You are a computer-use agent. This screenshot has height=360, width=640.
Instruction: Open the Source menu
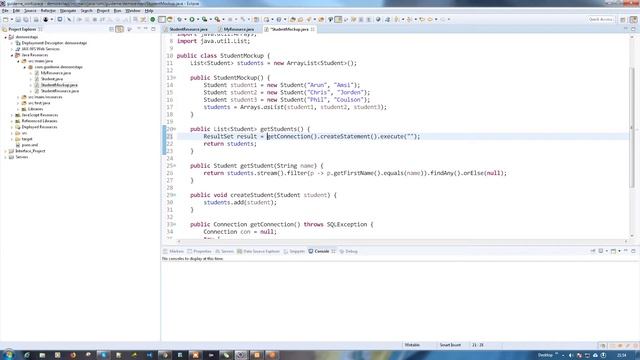(30, 11)
